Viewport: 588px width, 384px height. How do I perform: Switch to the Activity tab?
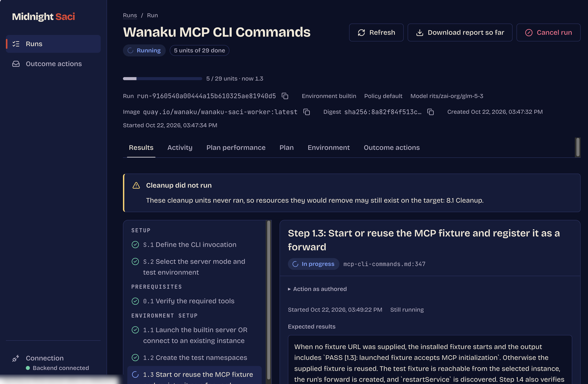coord(180,148)
